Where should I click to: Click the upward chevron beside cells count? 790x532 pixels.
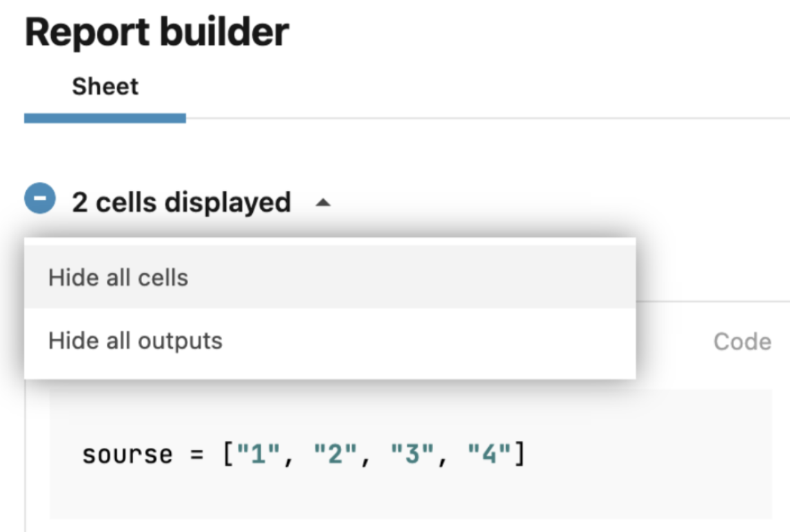tap(323, 203)
